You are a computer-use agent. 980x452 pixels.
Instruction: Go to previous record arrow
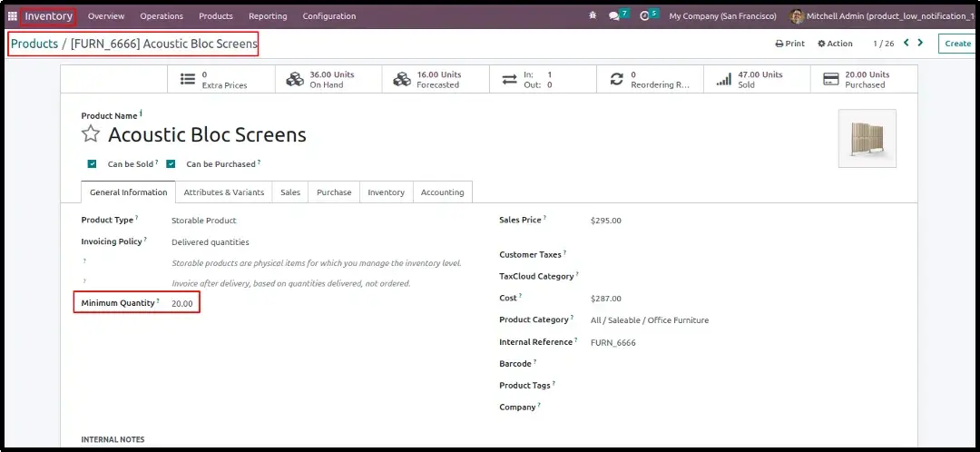coord(906,44)
